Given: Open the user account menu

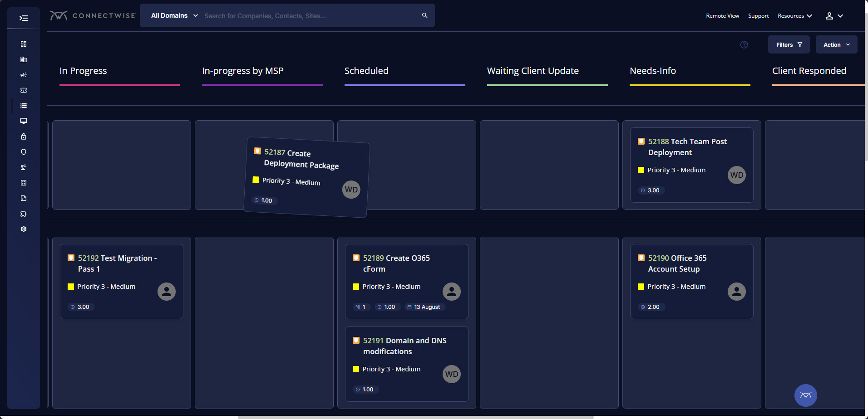Looking at the screenshot, I should tap(834, 16).
